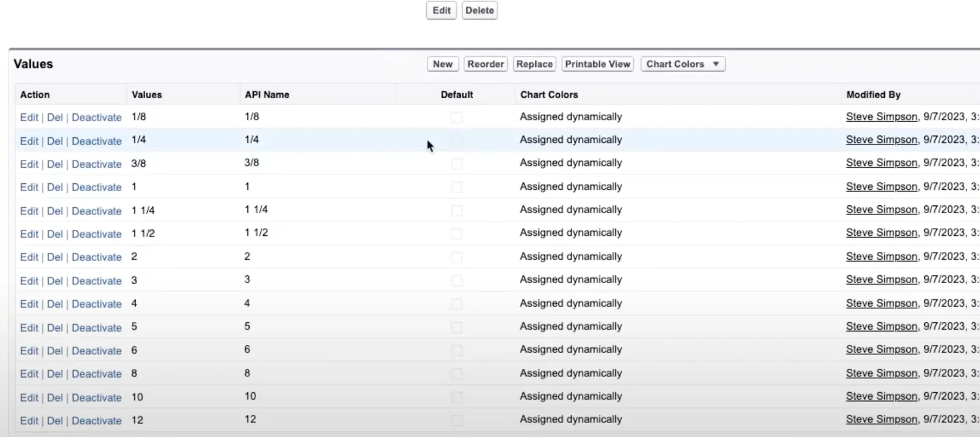Open Printable View
980x437 pixels.
pos(598,64)
